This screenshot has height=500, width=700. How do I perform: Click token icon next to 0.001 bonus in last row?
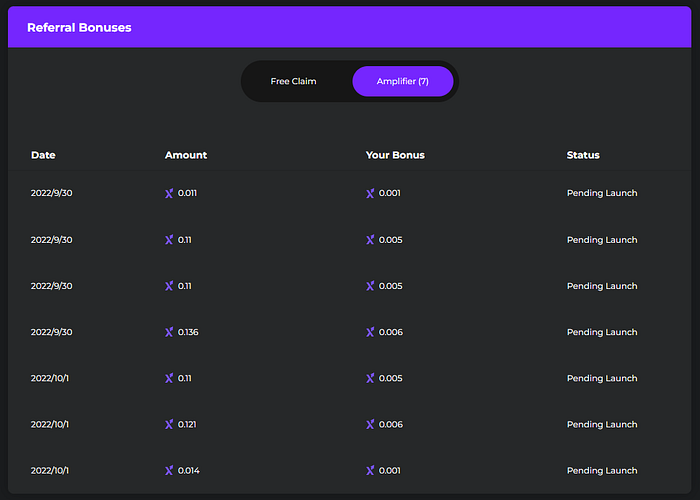(370, 471)
